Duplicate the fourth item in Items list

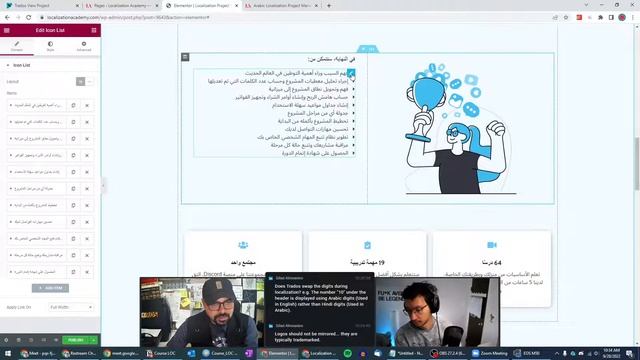[x=73, y=155]
